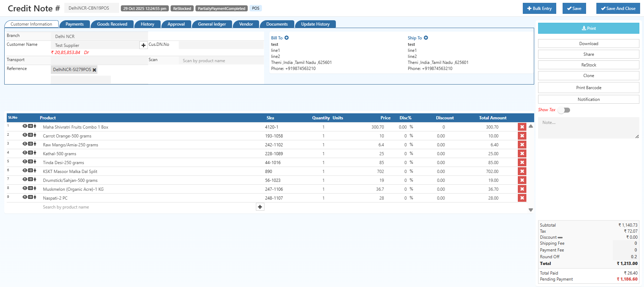Click the eye icon for Drumstick/Sahjan-500 grams

click(x=25, y=179)
